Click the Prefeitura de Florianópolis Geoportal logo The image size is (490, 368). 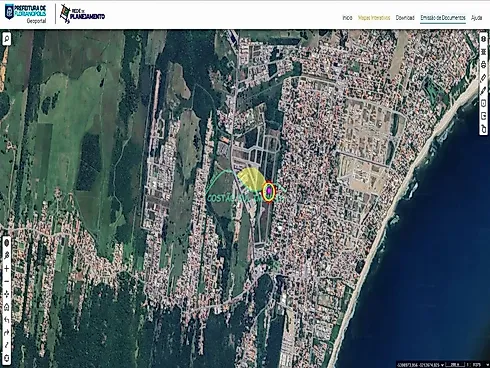pos(26,14)
